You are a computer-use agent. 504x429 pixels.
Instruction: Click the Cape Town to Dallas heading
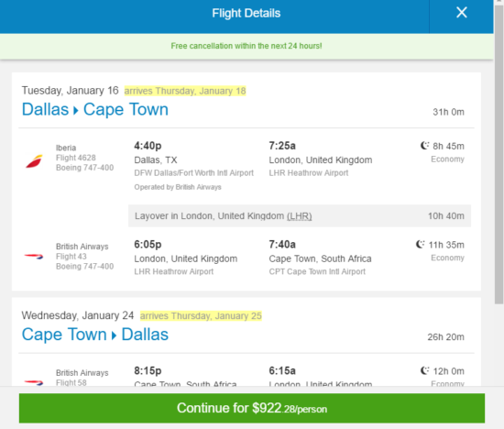point(95,335)
